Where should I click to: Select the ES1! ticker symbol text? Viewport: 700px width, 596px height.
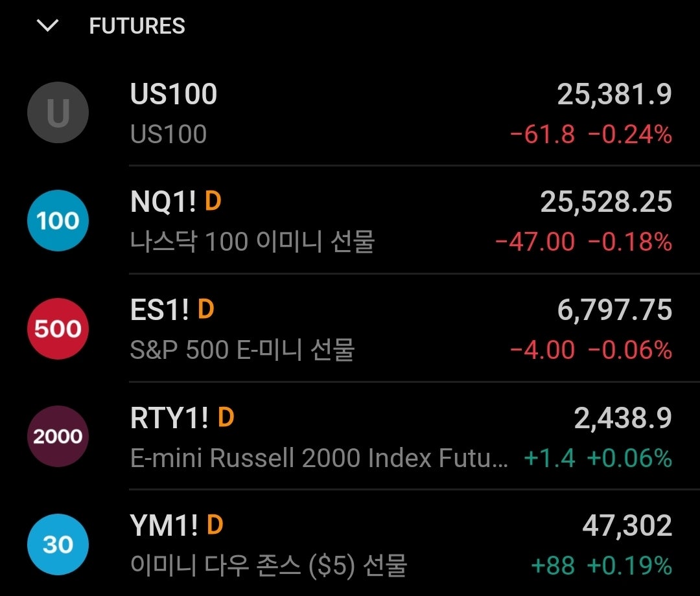click(159, 310)
